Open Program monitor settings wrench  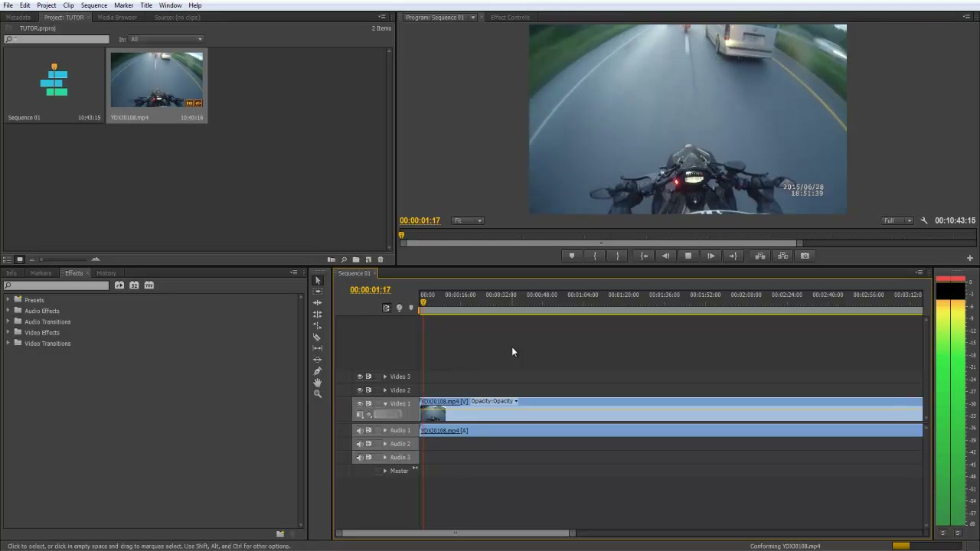click(924, 220)
